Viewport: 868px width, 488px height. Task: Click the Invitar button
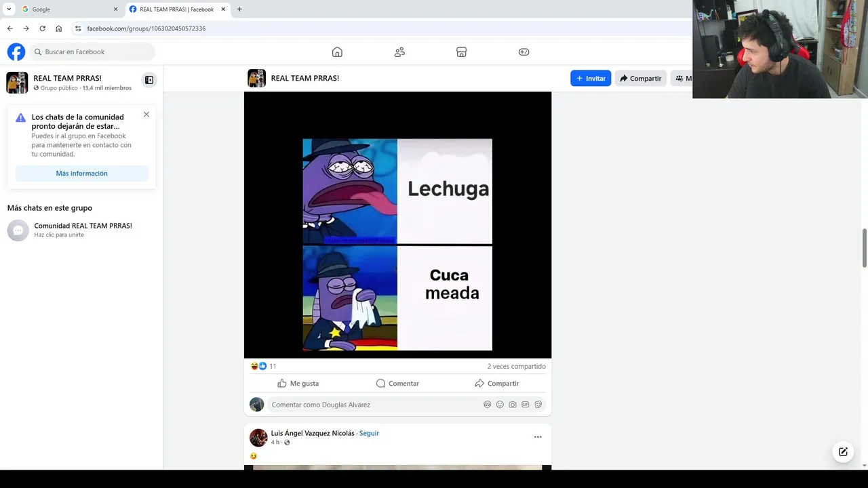tap(591, 79)
